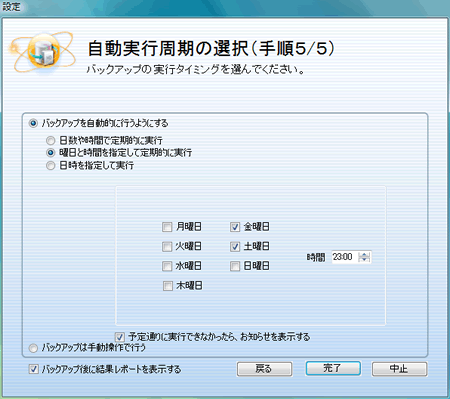This screenshot has width=450, height=399.
Task: Enable the 火曜日 checkbox
Action: [x=167, y=247]
